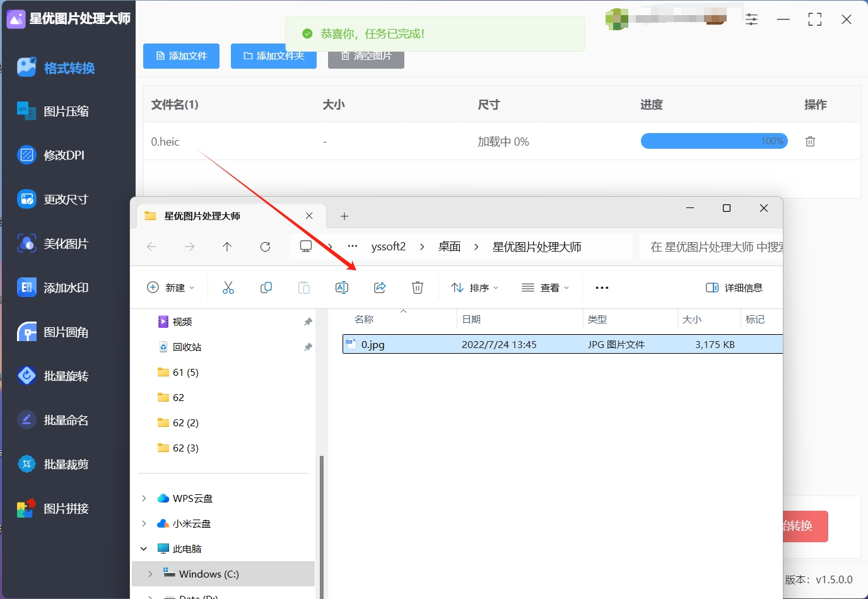Click the navigation pane vertical scrollbar
Screen dimensions: 868x599
tap(322, 526)
